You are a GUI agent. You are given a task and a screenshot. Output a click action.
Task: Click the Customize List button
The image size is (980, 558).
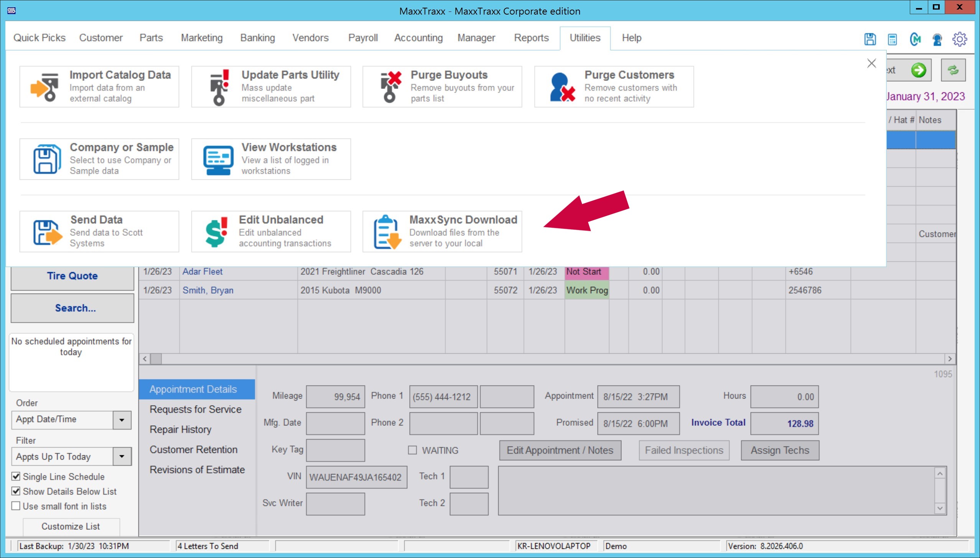point(71,527)
